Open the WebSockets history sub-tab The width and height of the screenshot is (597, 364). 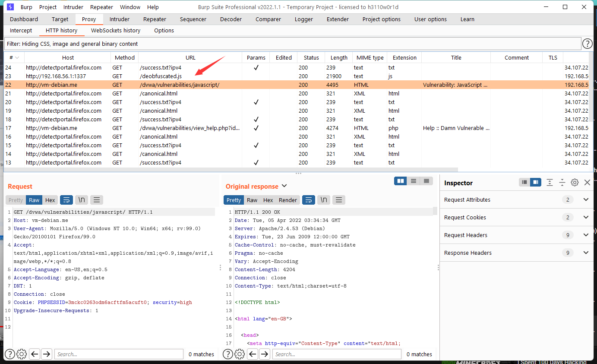116,30
